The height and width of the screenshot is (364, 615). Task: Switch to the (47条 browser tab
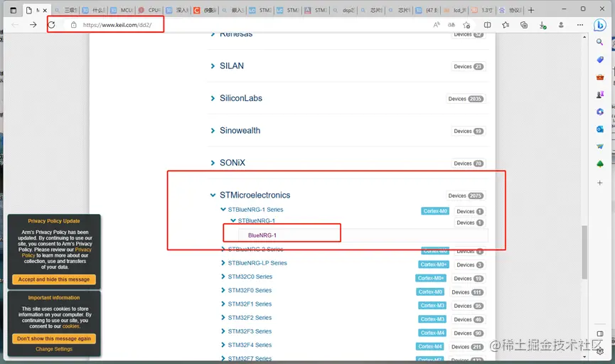click(x=428, y=10)
